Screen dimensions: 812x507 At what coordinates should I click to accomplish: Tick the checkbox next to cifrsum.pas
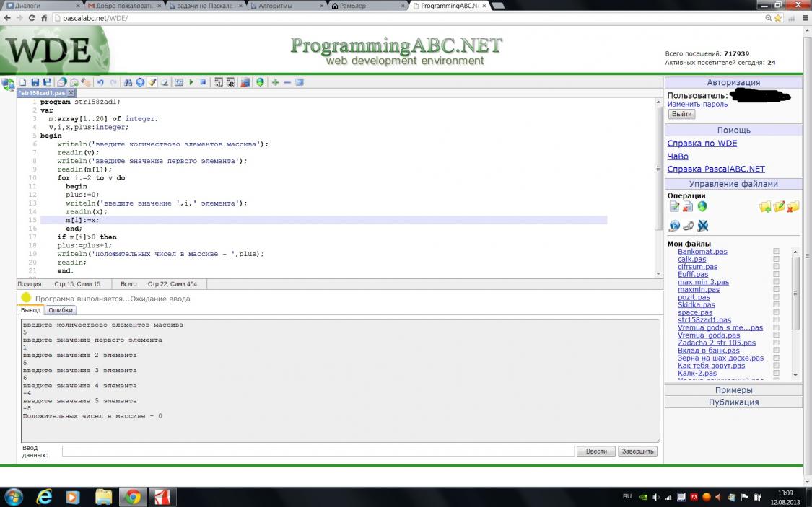tap(776, 267)
